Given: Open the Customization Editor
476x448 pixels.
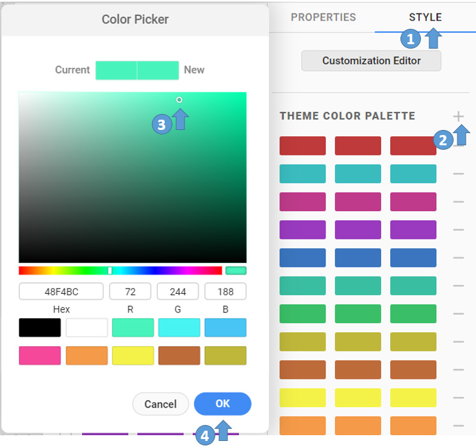Looking at the screenshot, I should point(372,61).
